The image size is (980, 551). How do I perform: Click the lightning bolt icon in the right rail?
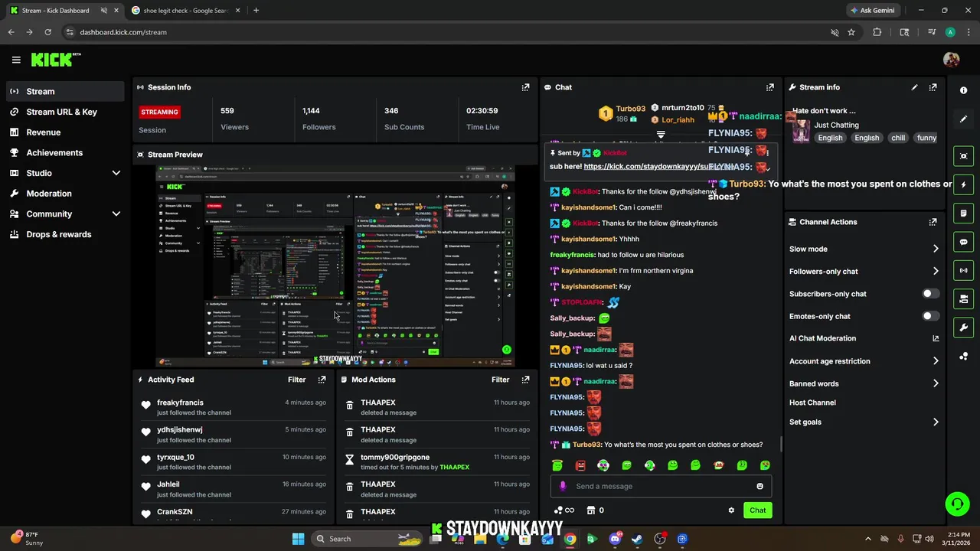pos(963,184)
